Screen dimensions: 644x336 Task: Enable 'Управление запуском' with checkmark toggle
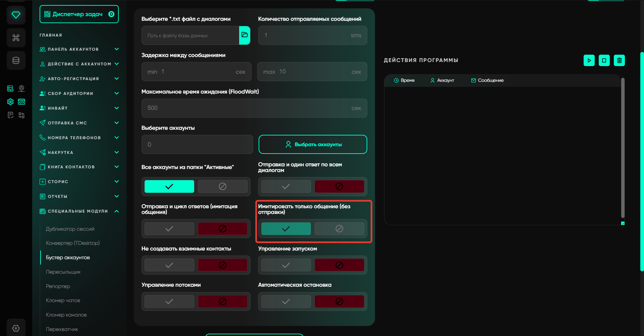286,265
